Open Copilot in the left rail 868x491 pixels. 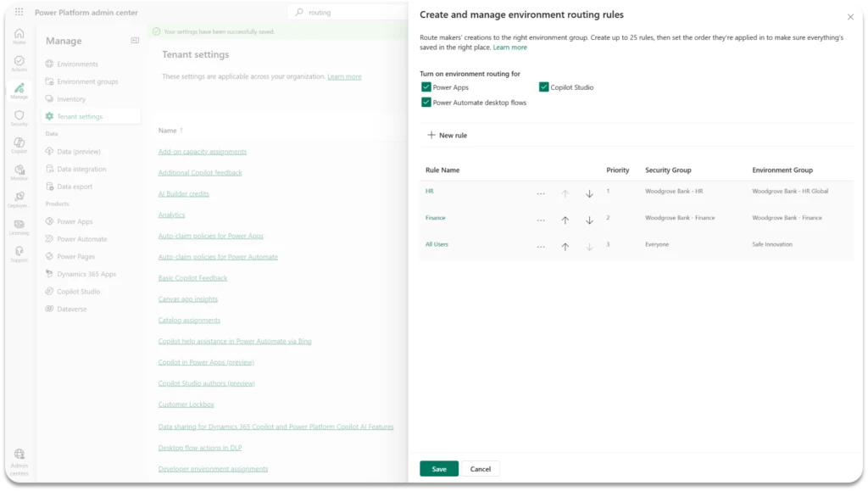point(19,145)
